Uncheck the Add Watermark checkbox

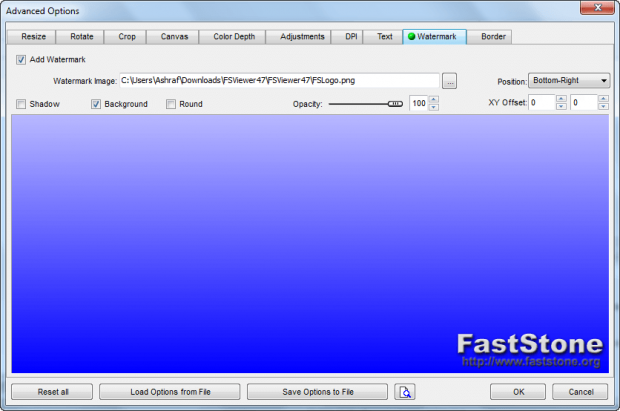(x=22, y=59)
